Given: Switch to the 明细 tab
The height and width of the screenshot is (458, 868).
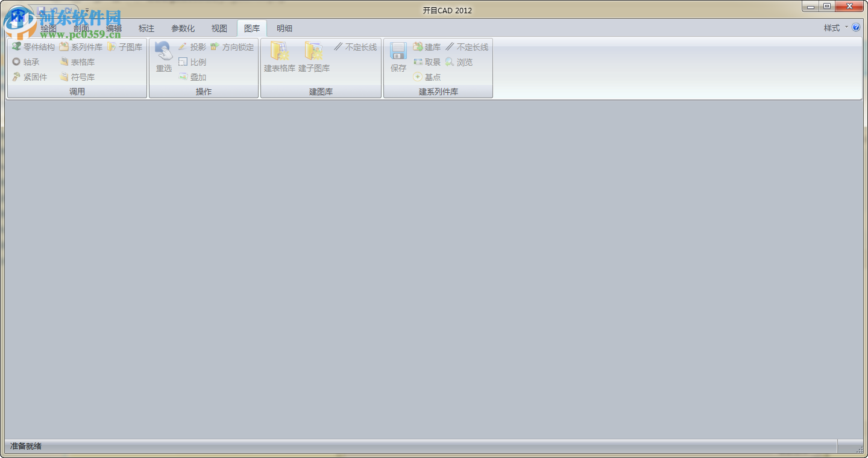Looking at the screenshot, I should coord(285,28).
